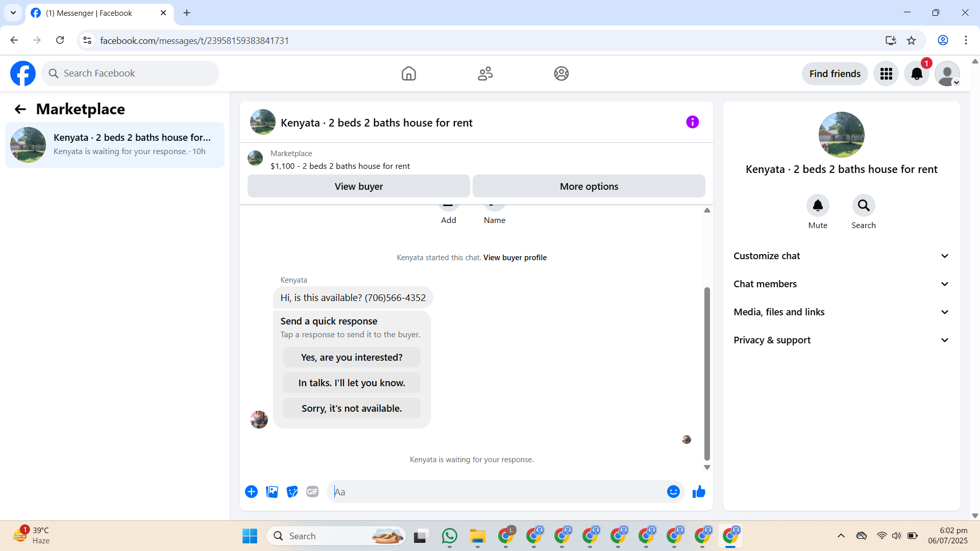Click the Name option label in chat
Screen dimensions: 980x551
point(495,220)
